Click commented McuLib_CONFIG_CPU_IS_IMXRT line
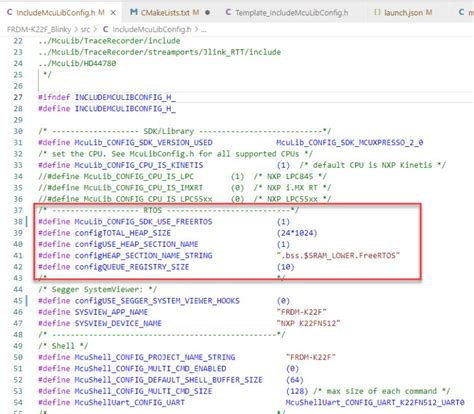Image resolution: width=474 pixels, height=414 pixels. [185, 188]
